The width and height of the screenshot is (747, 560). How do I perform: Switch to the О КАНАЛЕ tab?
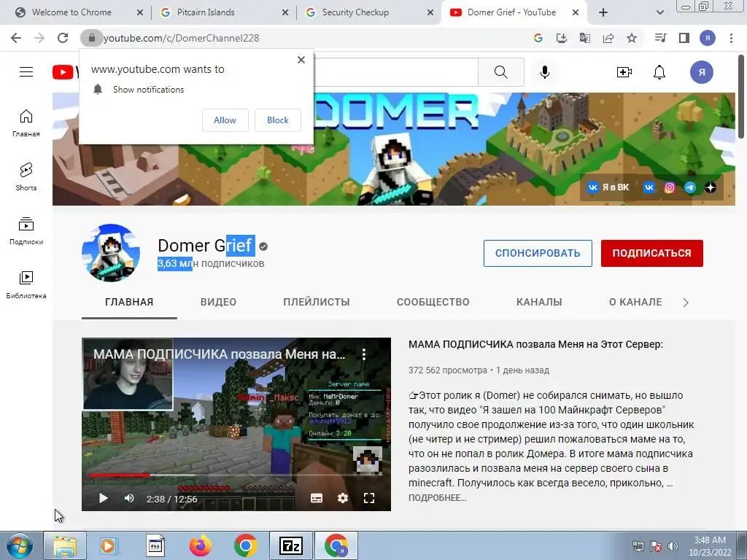[x=635, y=302]
